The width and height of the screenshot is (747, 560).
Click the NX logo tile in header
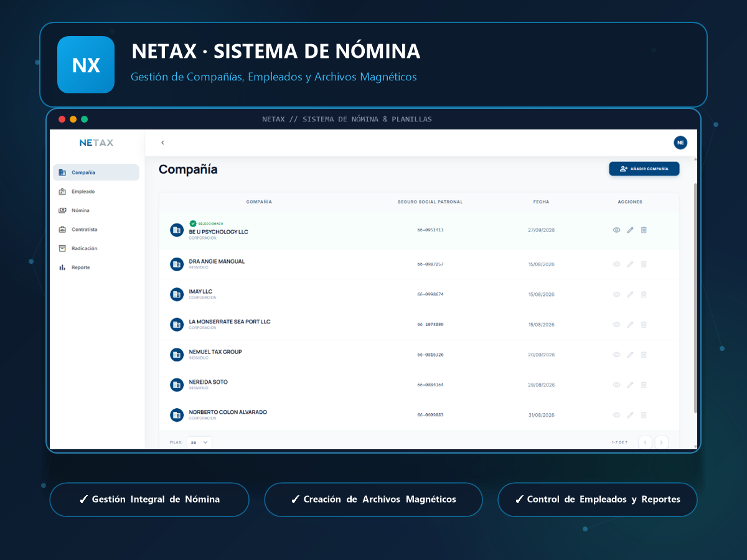pos(86,65)
